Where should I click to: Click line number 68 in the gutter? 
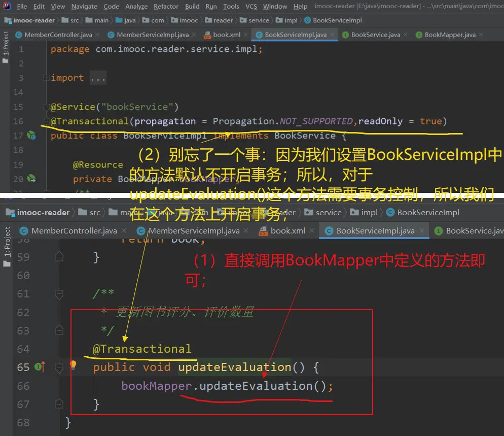23,423
